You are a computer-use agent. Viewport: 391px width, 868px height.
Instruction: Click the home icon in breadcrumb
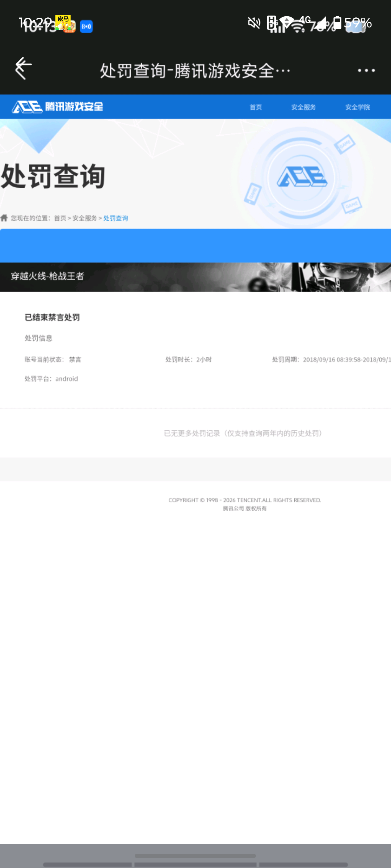4,218
